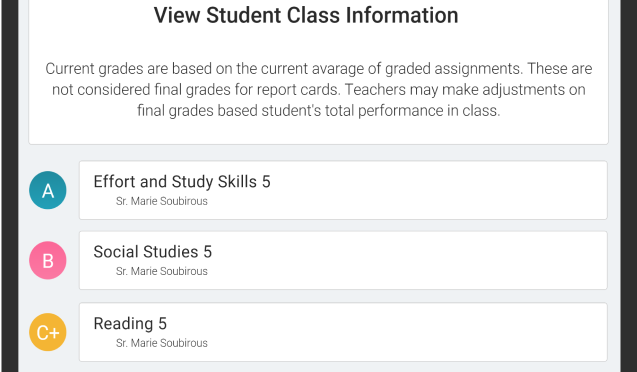Click the Reading 5 title text
Viewport: 637px width, 372px height.
click(130, 324)
